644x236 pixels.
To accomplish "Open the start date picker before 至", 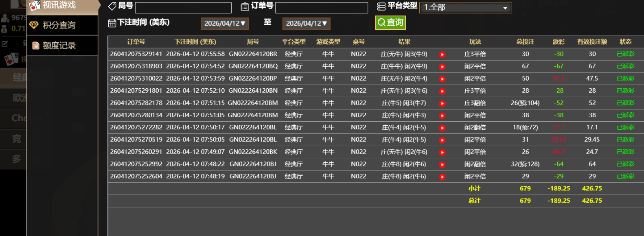I will (225, 24).
